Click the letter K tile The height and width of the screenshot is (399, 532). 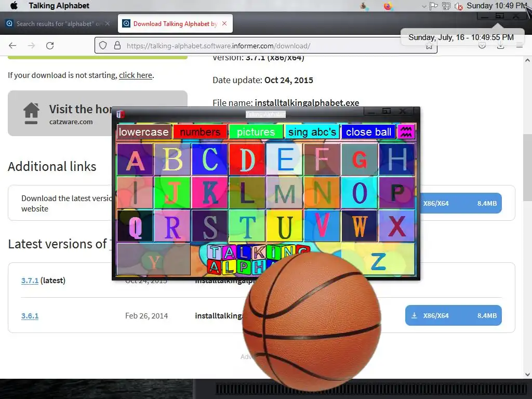coord(210,192)
